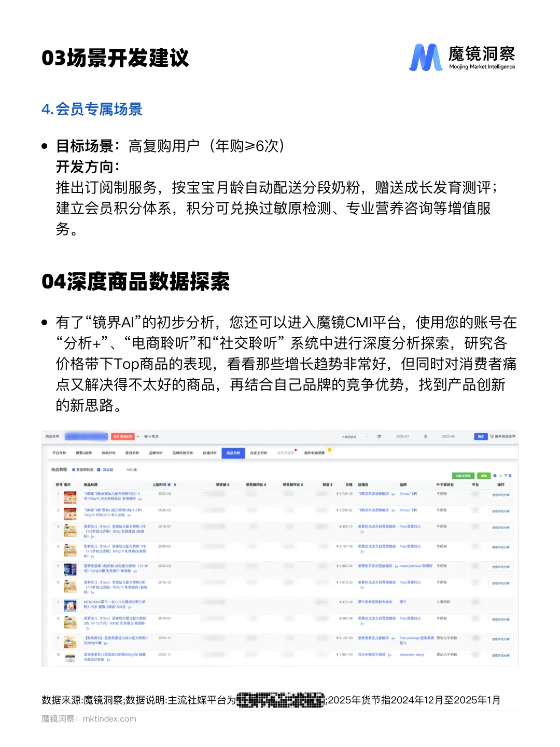Image resolution: width=560 pixels, height=747 pixels.
Task: Switch to 店铺分析 tab
Action: point(209,453)
